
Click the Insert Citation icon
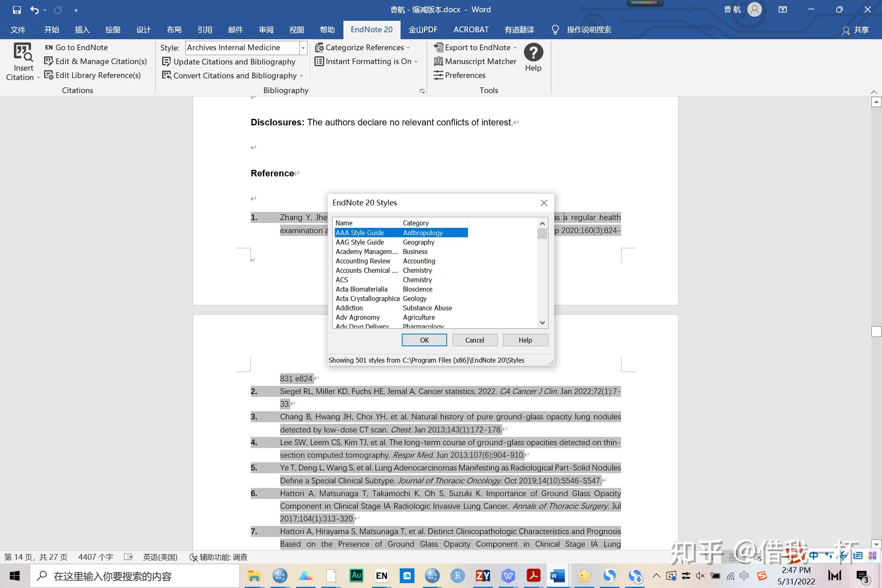[x=23, y=53]
